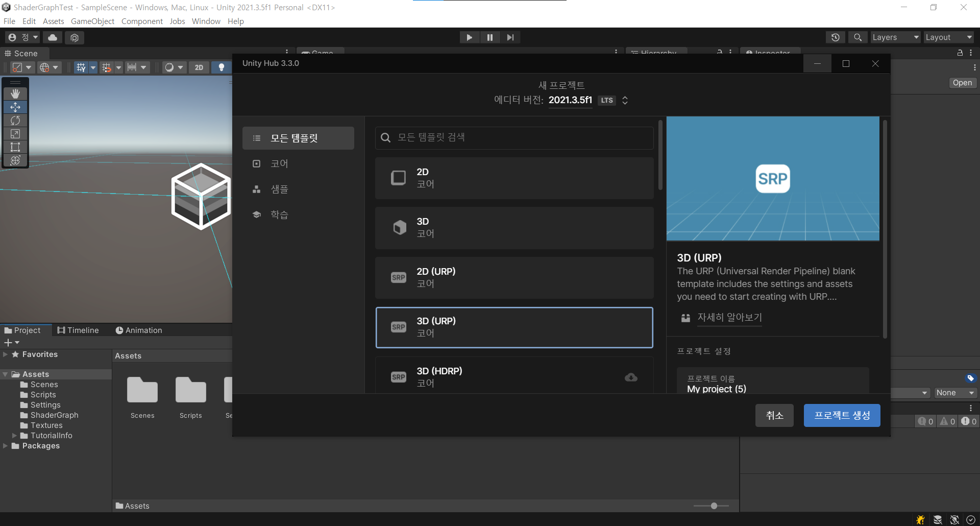Open the Layers dropdown
The width and height of the screenshot is (980, 526).
coord(895,37)
